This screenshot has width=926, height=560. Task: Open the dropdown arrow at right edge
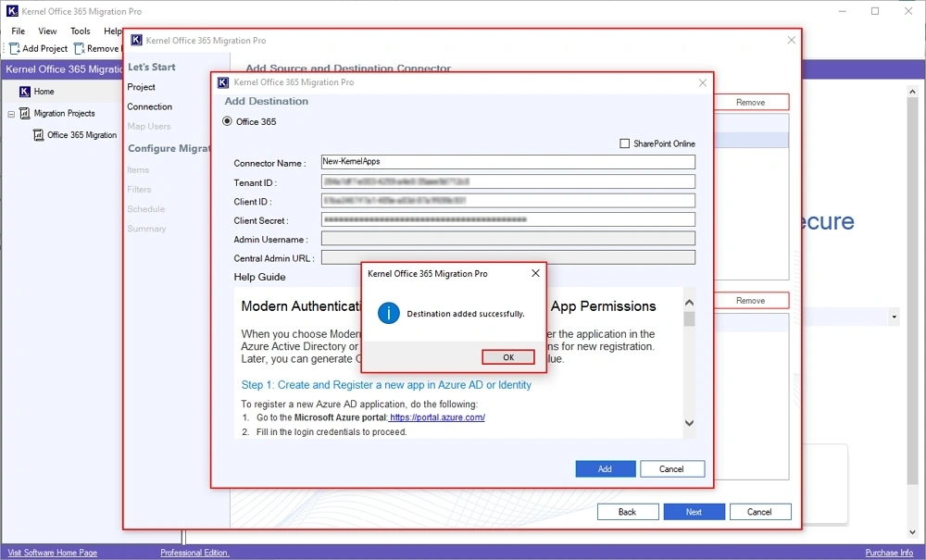(894, 317)
